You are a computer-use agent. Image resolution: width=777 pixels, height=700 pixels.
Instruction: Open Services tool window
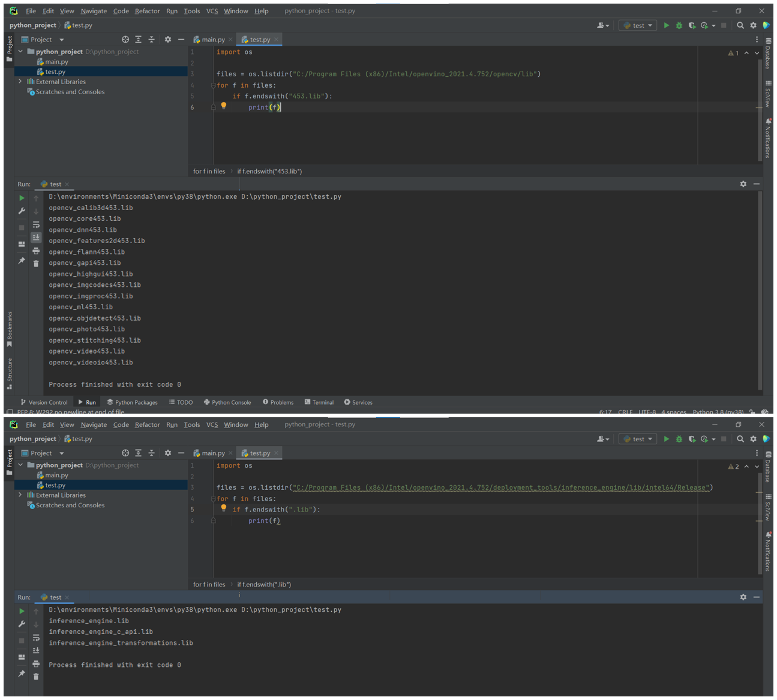coord(358,402)
